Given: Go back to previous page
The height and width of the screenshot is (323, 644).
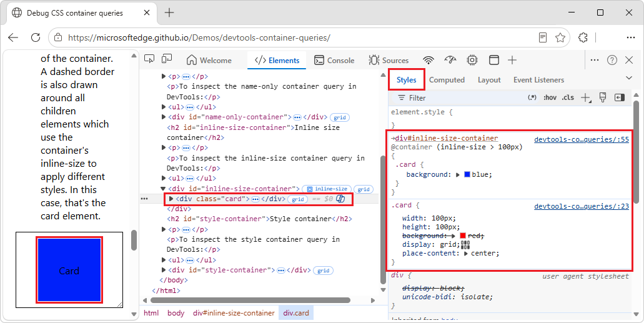Looking at the screenshot, I should click(13, 38).
